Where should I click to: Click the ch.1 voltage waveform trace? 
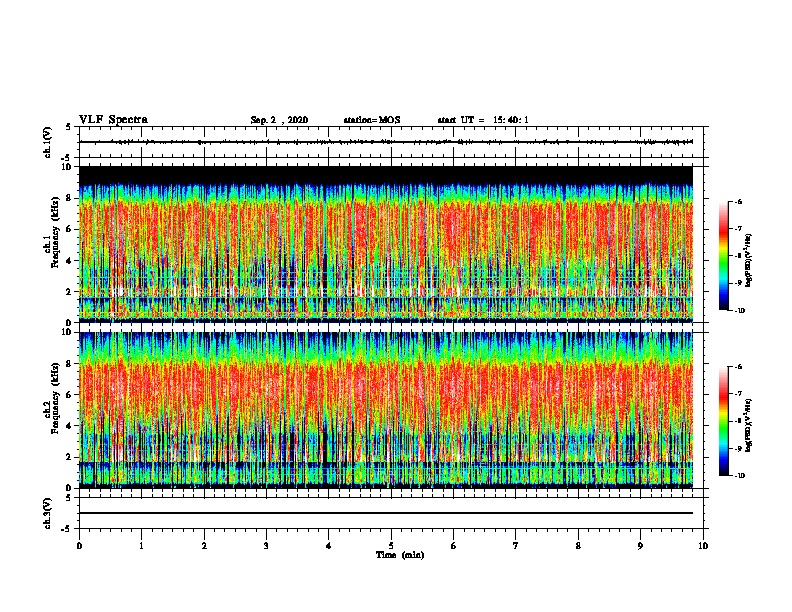click(386, 142)
